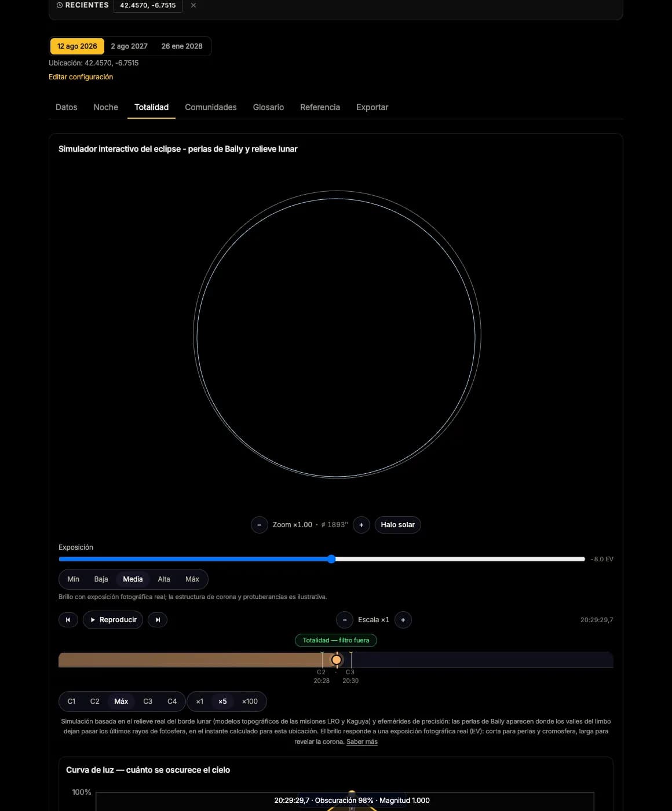
Task: Click the C2 20:28 timeline marker
Action: pos(322,676)
